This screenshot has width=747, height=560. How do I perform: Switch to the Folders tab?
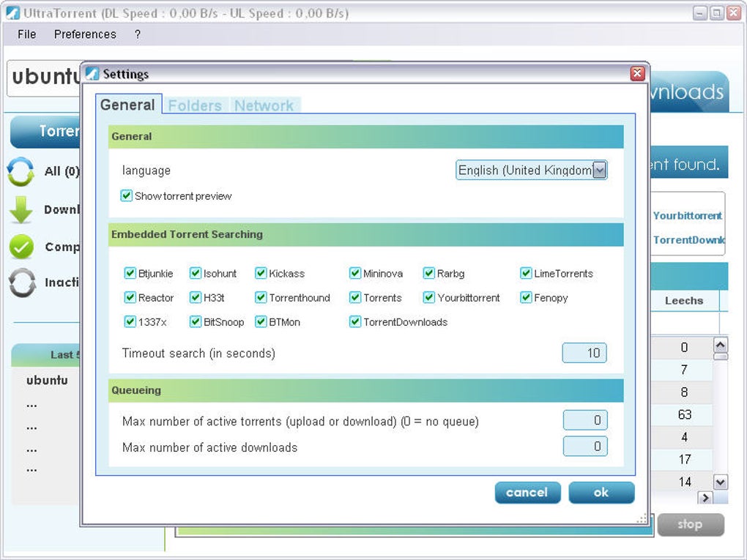point(195,105)
